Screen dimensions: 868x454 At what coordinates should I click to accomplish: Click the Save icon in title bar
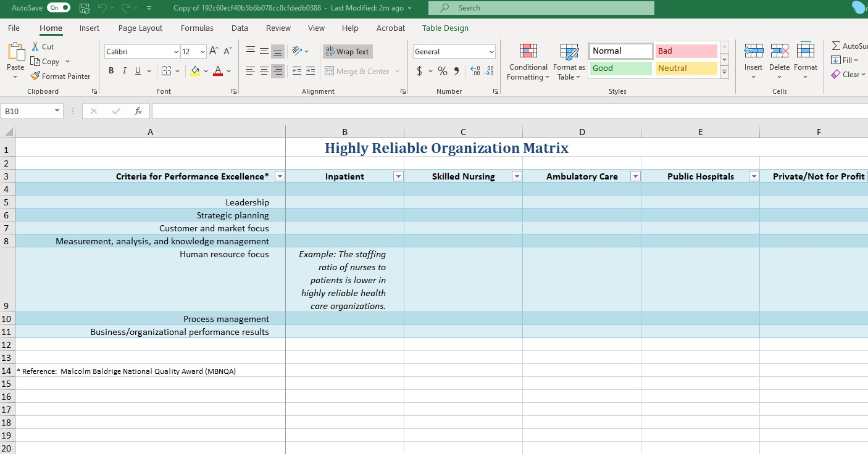point(85,8)
